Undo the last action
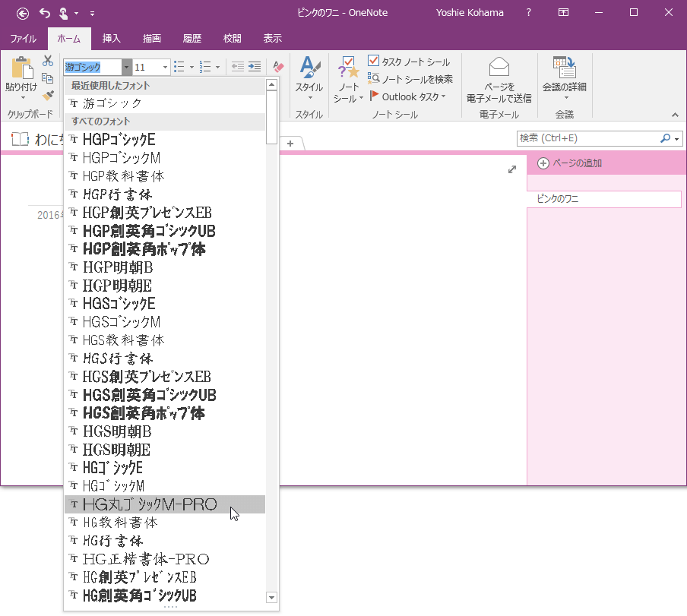Viewport: 687px width, 616px height. (45, 13)
